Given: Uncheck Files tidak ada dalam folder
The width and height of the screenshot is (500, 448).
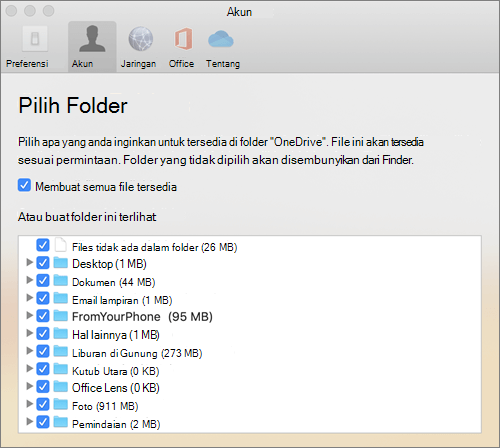Looking at the screenshot, I should [43, 245].
